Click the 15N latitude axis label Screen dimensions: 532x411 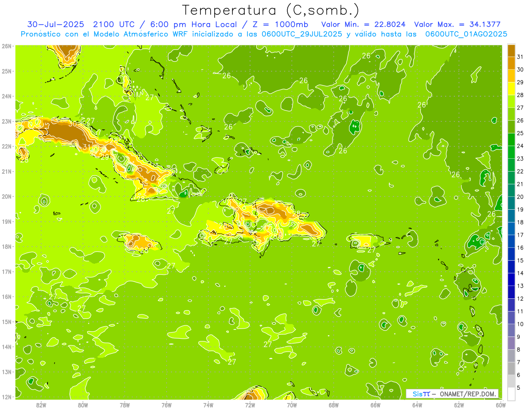coord(7,321)
